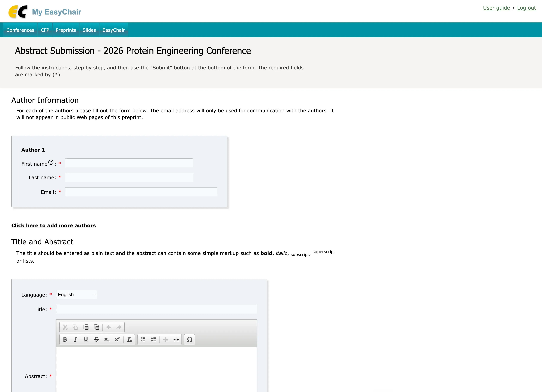Click the Remove Format icon
The width and height of the screenshot is (542, 392).
click(x=130, y=339)
